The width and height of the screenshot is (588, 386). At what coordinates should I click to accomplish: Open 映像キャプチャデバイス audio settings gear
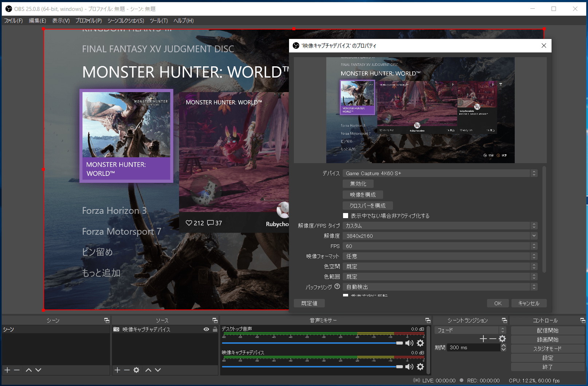420,367
